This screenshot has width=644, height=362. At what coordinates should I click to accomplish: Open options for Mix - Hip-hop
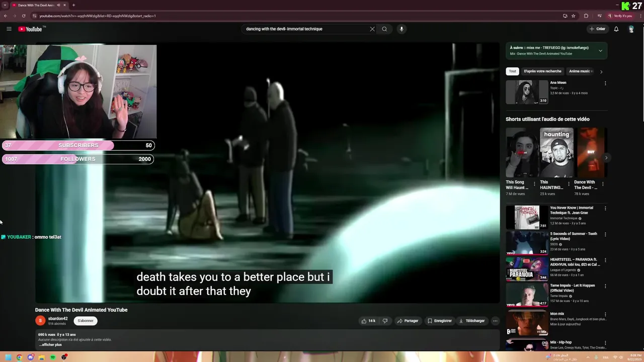coord(605,343)
